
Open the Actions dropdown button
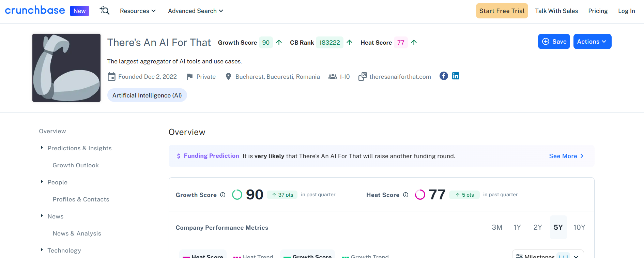click(x=592, y=42)
